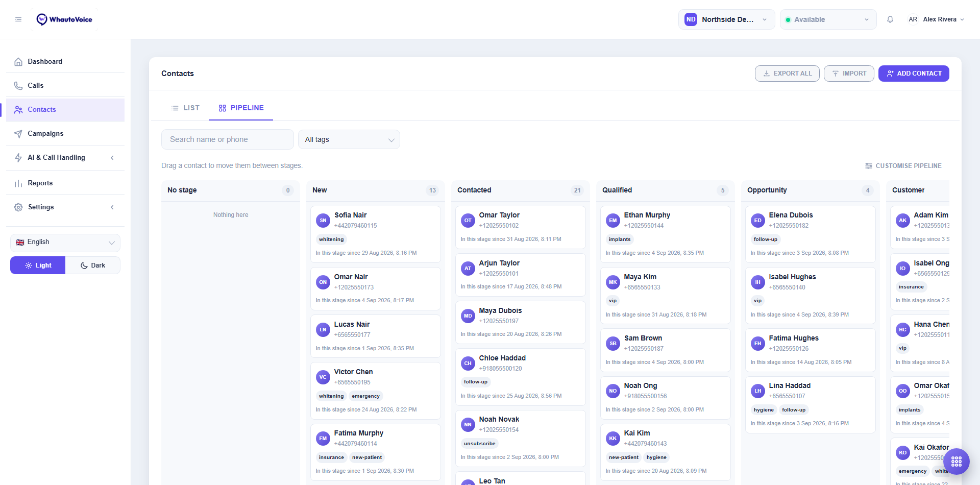
Task: Switch theme to Dark mode
Action: tap(93, 265)
